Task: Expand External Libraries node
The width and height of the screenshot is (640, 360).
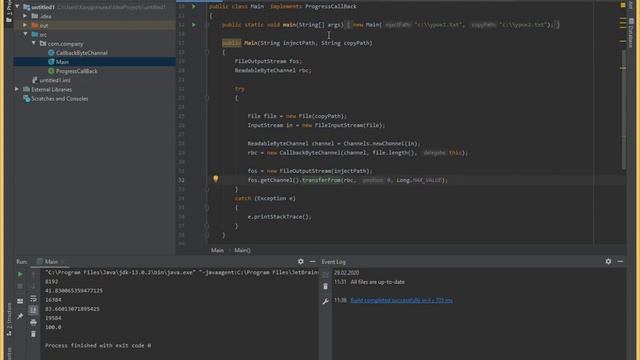Action: (17, 89)
